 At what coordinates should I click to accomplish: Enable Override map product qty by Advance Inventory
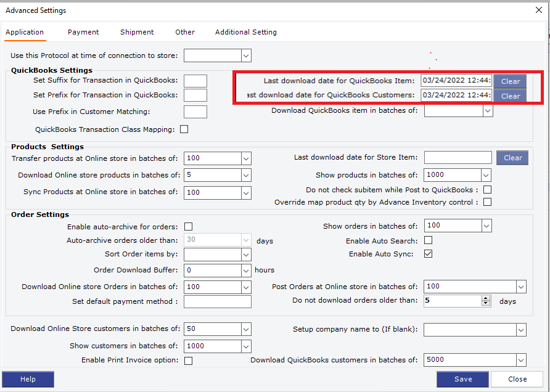[487, 202]
